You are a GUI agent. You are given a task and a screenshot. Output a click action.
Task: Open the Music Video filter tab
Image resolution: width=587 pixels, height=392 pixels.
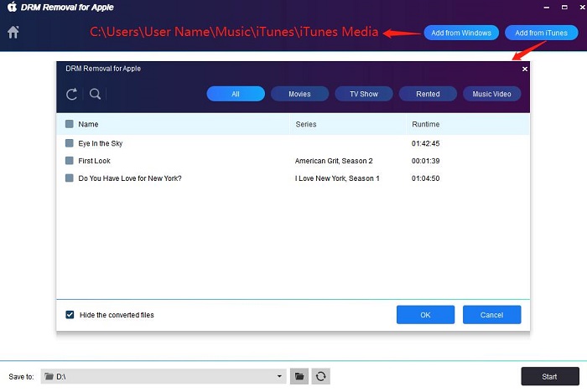click(x=491, y=94)
